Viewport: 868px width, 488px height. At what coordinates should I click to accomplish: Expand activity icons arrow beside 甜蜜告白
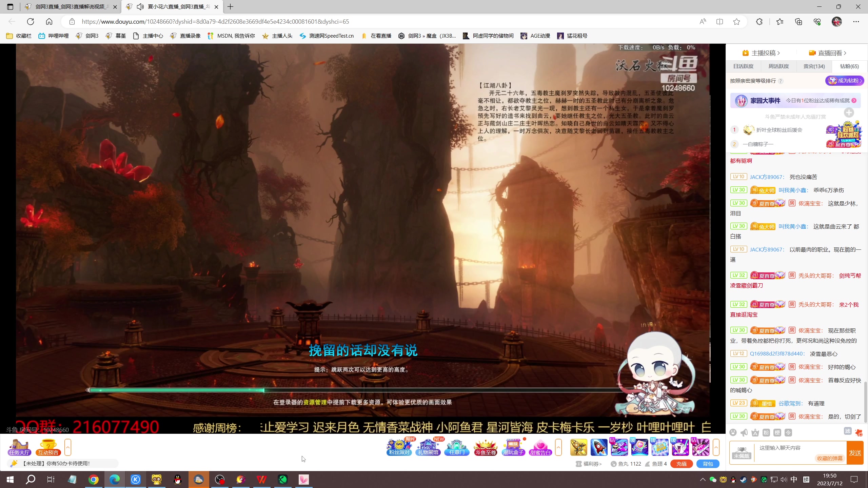click(558, 447)
